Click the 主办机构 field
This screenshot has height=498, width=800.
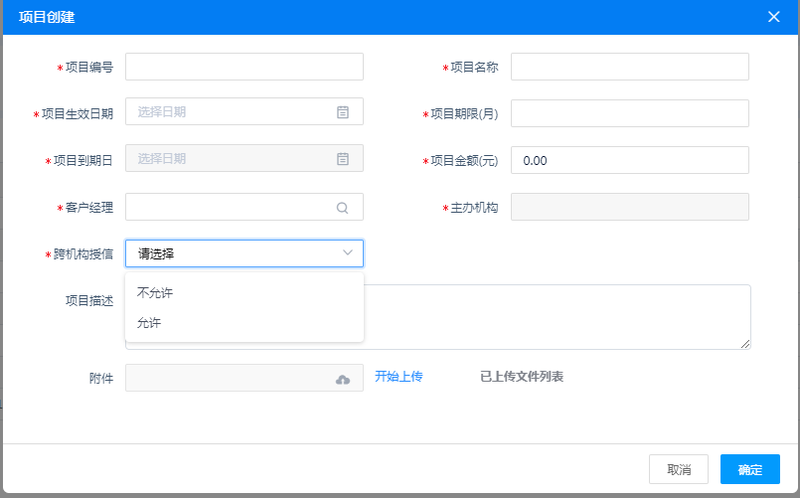click(630, 207)
